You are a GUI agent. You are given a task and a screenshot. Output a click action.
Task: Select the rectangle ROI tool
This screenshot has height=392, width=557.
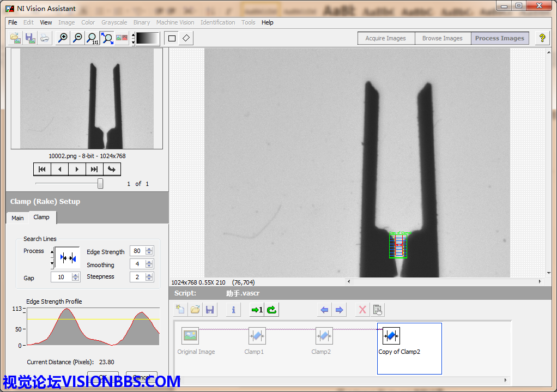click(x=172, y=38)
